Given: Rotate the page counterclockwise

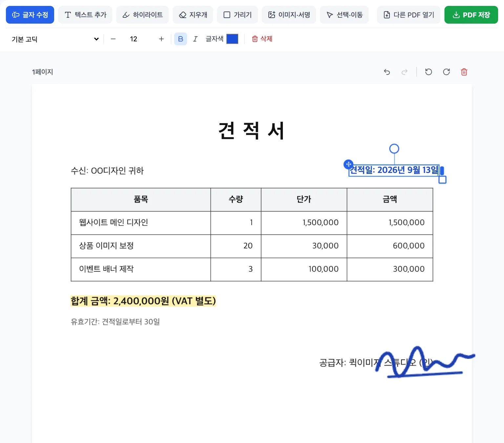Looking at the screenshot, I should tap(429, 72).
